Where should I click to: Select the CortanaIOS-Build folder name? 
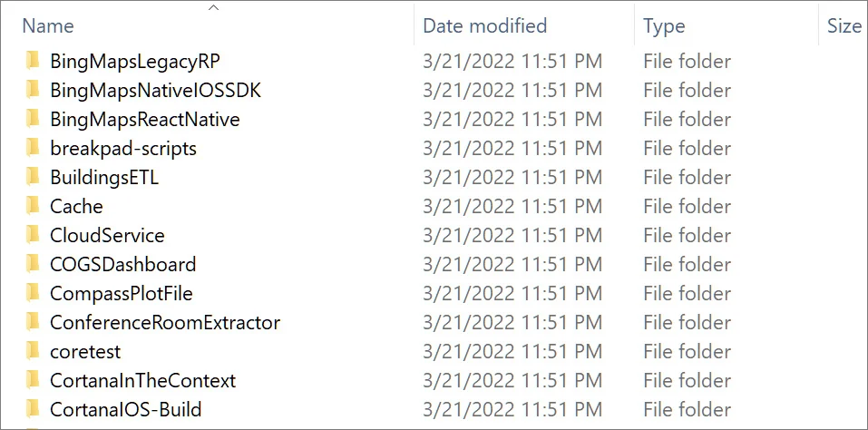point(125,410)
